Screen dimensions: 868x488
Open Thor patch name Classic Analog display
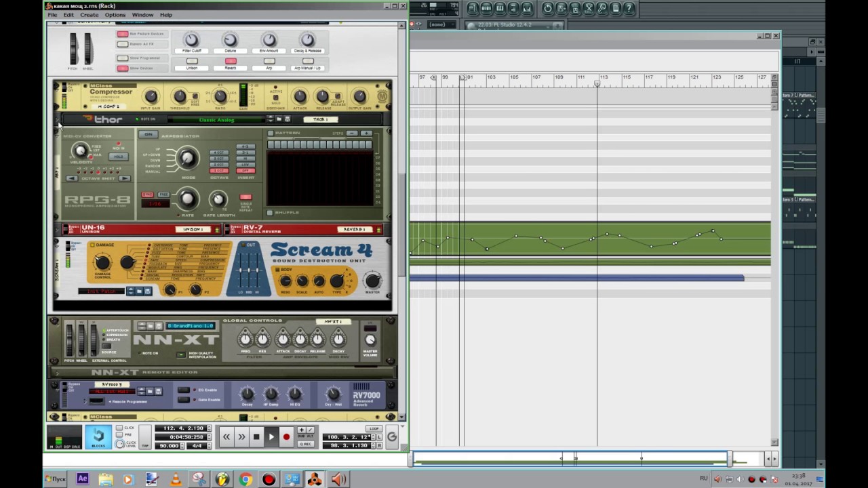[216, 120]
